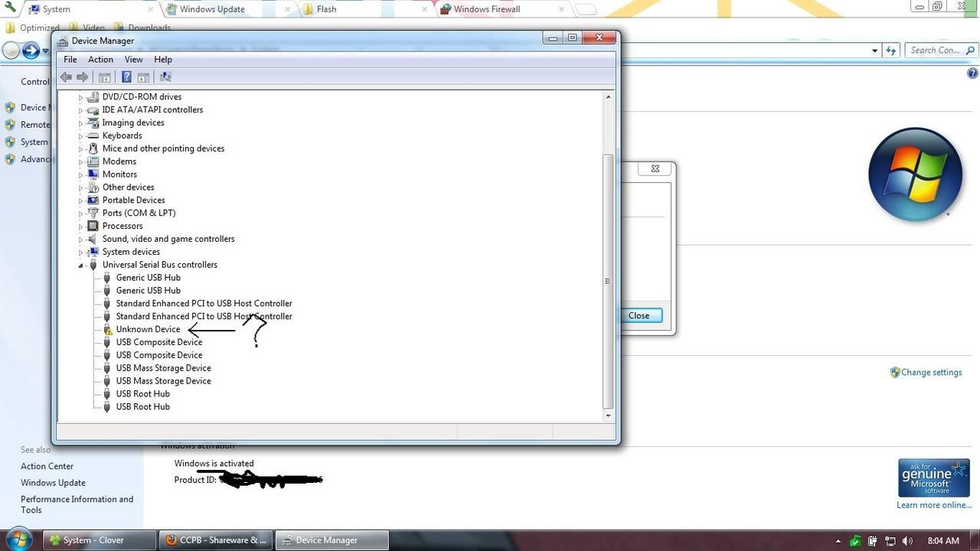Open Windows Update link in sidebar
Screen dimensions: 980x551
tap(53, 483)
